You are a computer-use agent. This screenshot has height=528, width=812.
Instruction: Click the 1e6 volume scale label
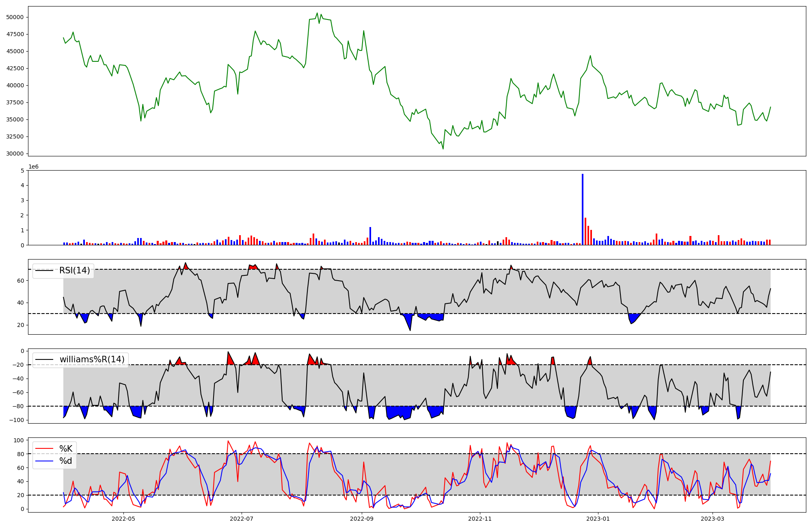pyautogui.click(x=33, y=167)
